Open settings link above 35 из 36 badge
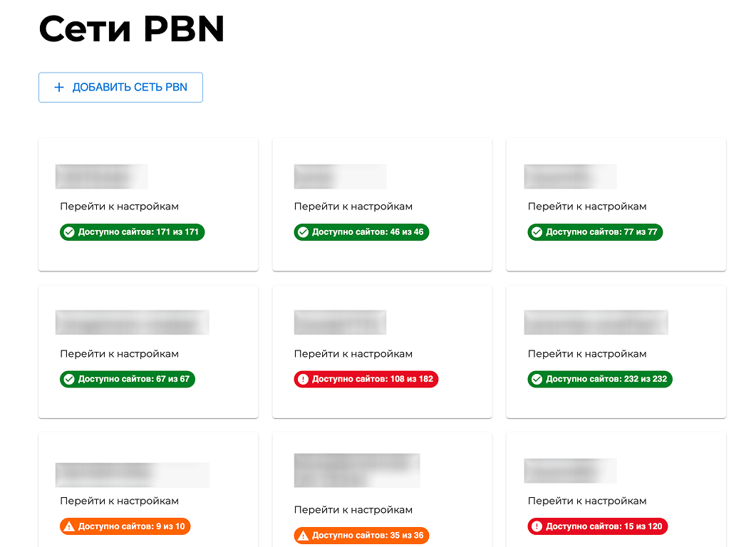 pyautogui.click(x=353, y=510)
